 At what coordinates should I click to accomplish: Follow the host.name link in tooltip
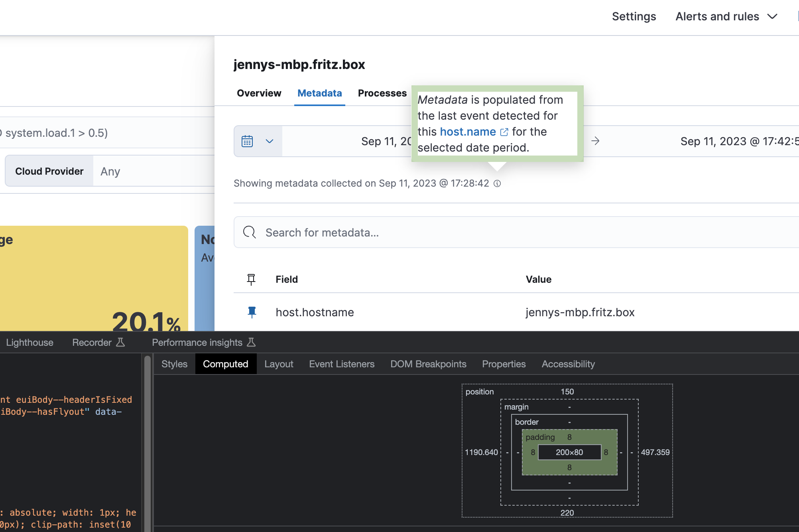468,132
